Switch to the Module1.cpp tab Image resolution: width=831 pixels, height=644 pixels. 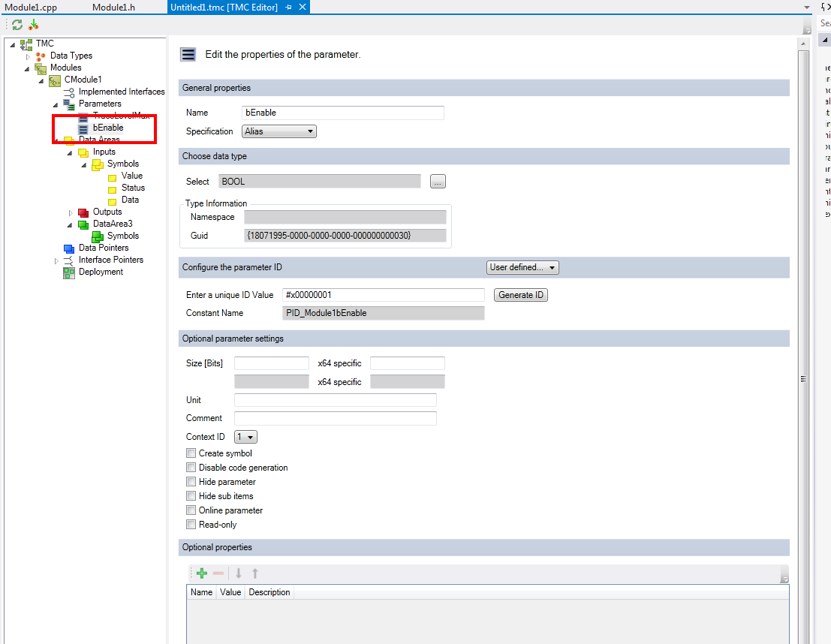point(31,8)
